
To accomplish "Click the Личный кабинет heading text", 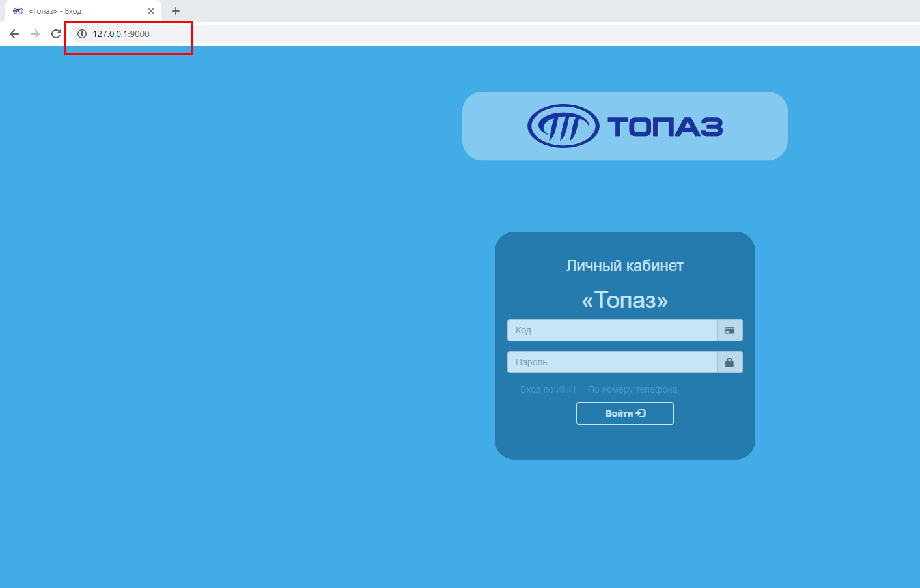I will coord(625,266).
